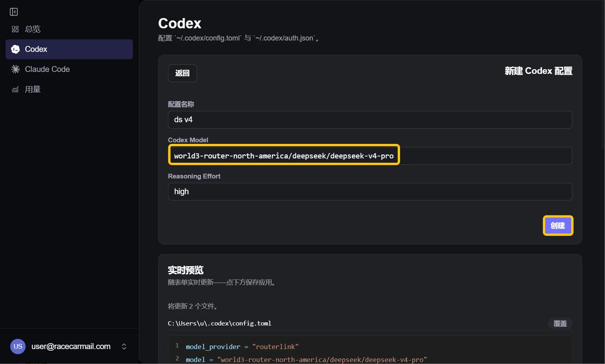Click the 创建 create button

click(558, 226)
